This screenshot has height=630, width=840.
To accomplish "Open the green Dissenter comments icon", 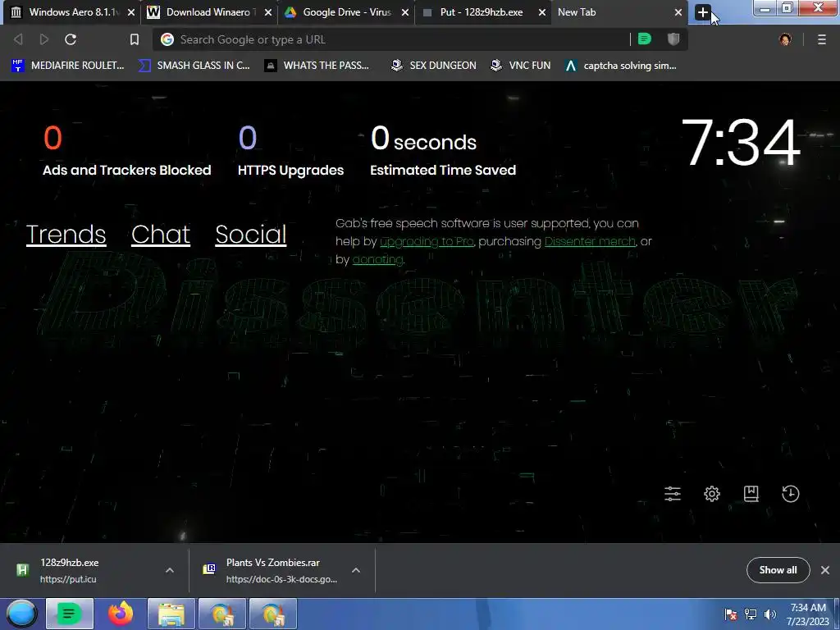I will point(645,39).
